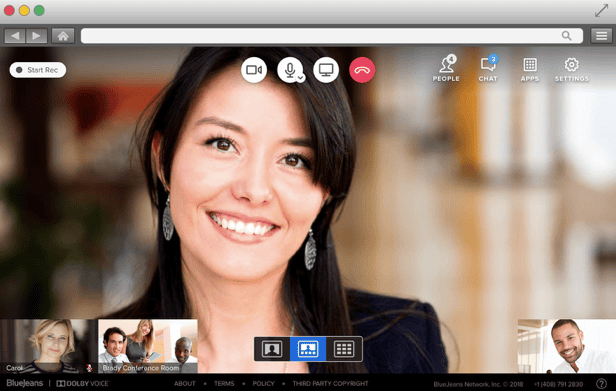Select speaker with filmstrip layout
Viewport: 616px width, 391px height.
[308, 349]
